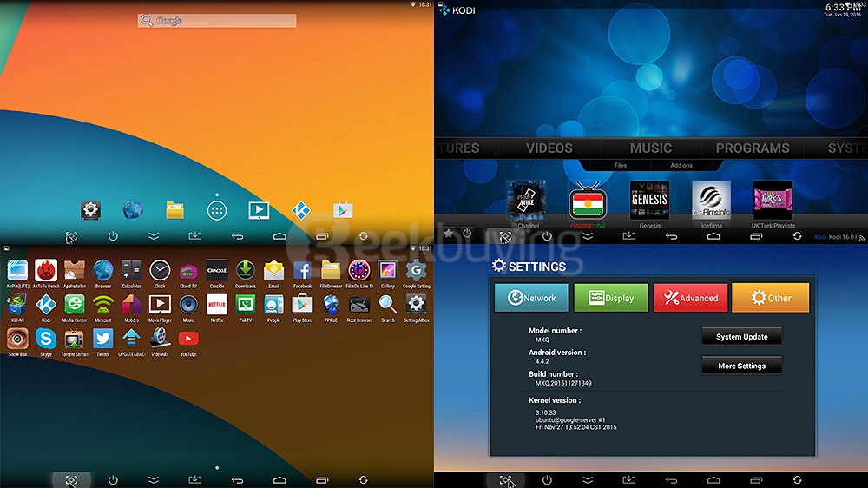Screen dimensions: 868x488
Task: Open UPDATE&BACKUP app
Action: pyautogui.click(x=131, y=342)
